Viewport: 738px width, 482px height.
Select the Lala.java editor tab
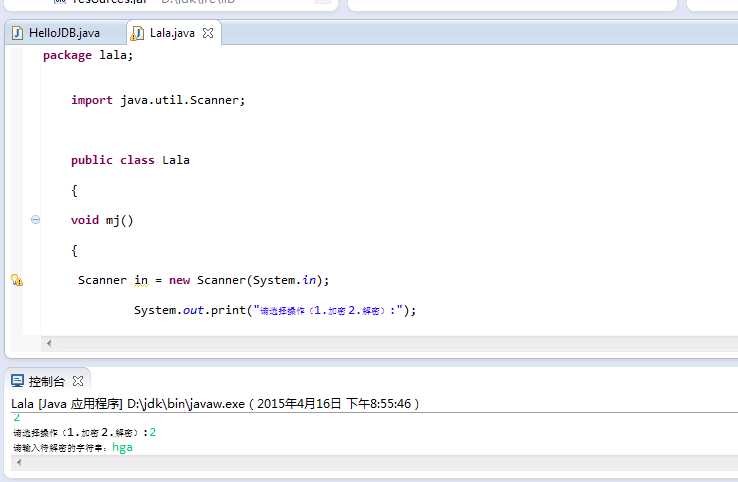172,33
